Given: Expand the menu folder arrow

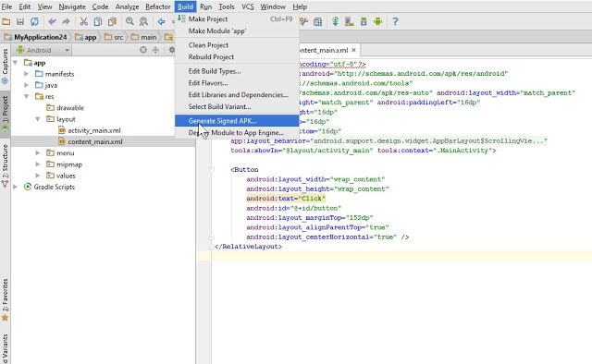Looking at the screenshot, I should [38, 153].
